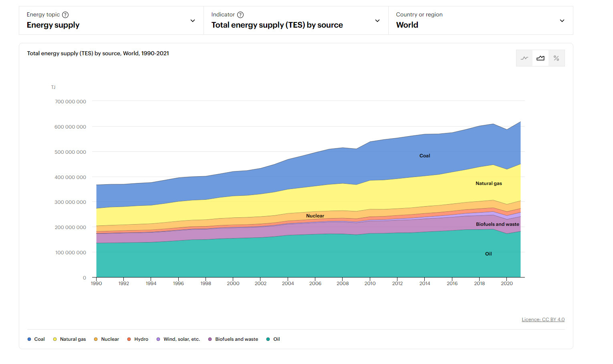613x364 pixels.
Task: Toggle Oil series in legend
Action: pos(273,339)
